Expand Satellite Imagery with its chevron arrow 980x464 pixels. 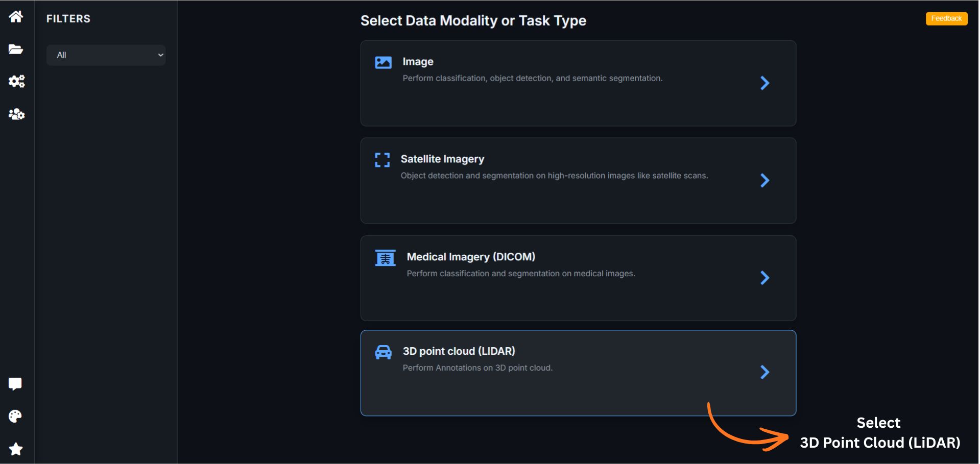point(764,180)
